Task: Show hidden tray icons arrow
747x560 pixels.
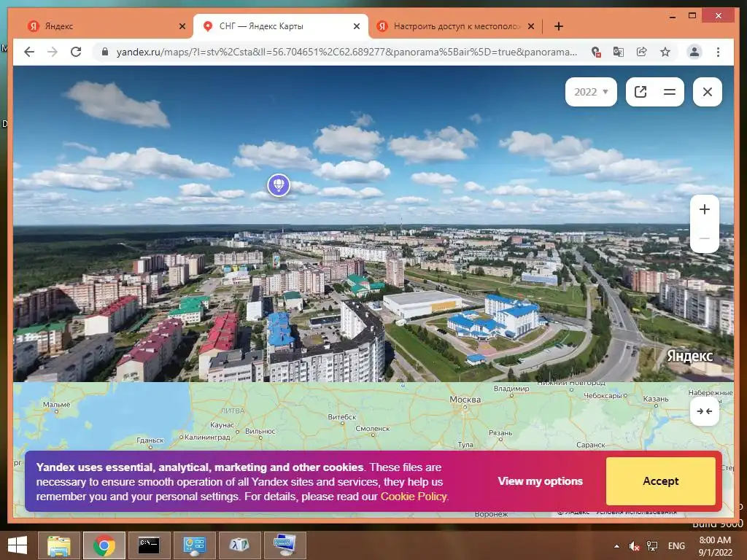Action: click(x=617, y=546)
